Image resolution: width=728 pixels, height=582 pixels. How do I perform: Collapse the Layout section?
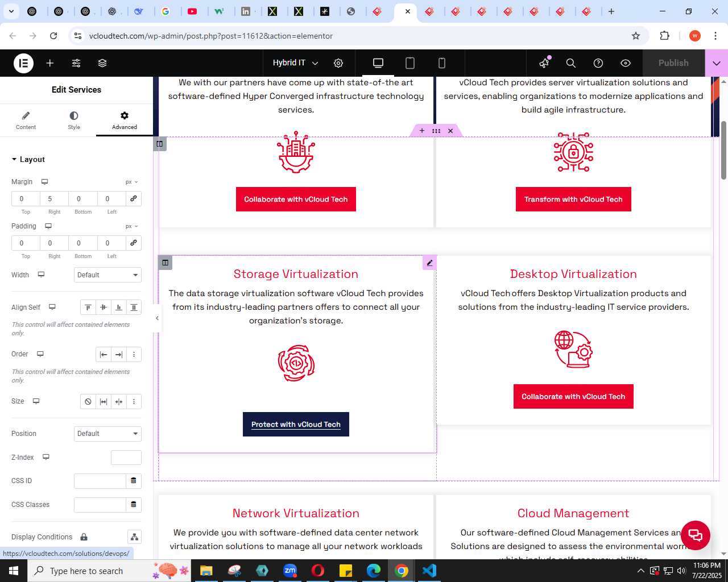point(28,159)
